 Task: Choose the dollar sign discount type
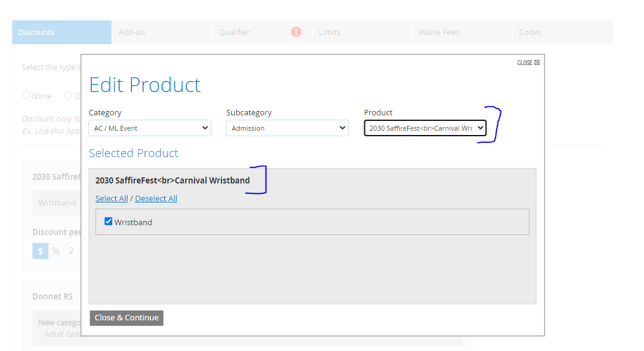click(40, 250)
